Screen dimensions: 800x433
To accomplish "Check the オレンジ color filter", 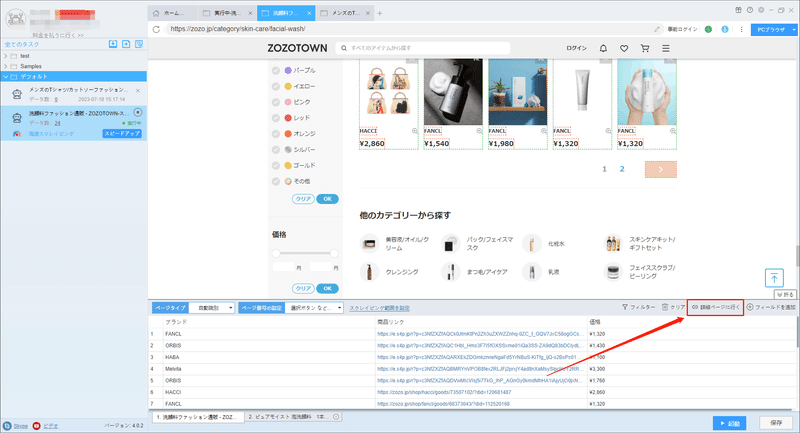I will (x=276, y=134).
